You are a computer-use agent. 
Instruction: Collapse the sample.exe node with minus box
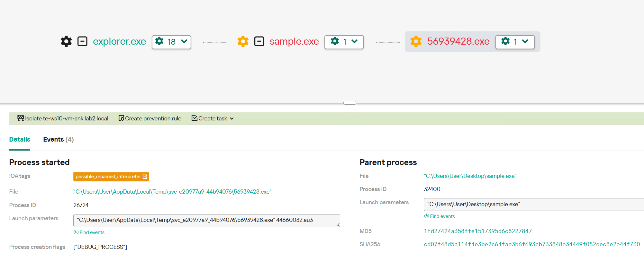pos(259,41)
